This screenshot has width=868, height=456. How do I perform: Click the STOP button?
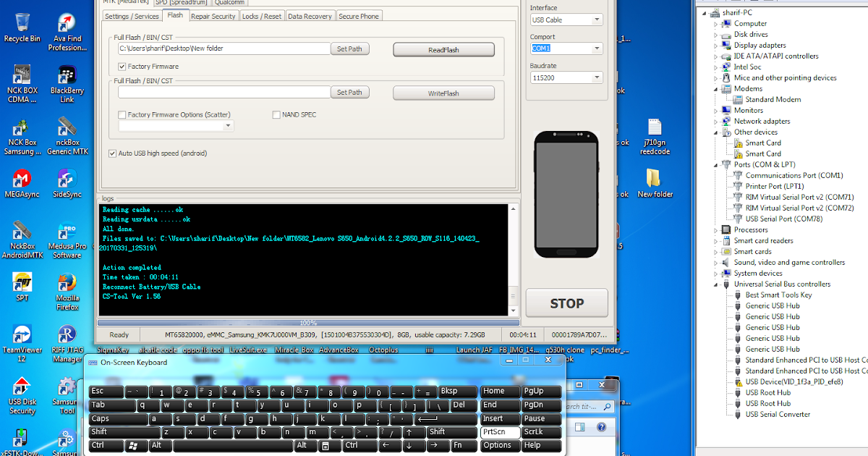click(x=567, y=303)
